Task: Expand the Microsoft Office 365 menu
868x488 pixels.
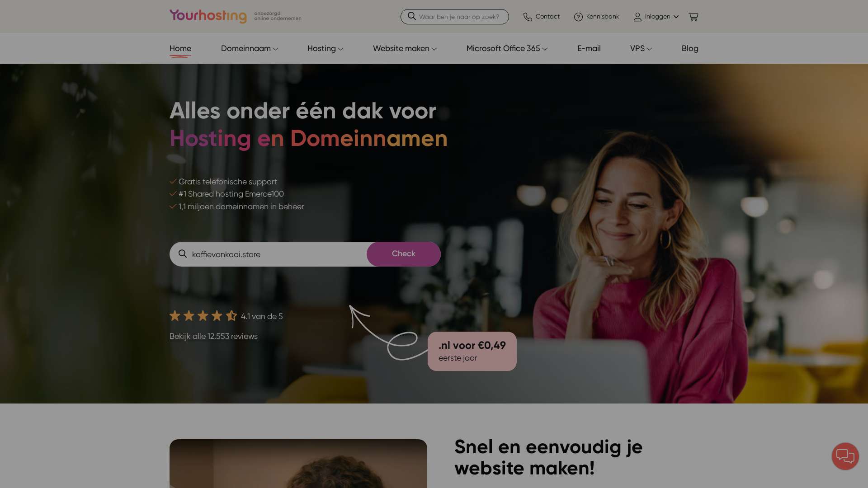Action: pyautogui.click(x=507, y=48)
